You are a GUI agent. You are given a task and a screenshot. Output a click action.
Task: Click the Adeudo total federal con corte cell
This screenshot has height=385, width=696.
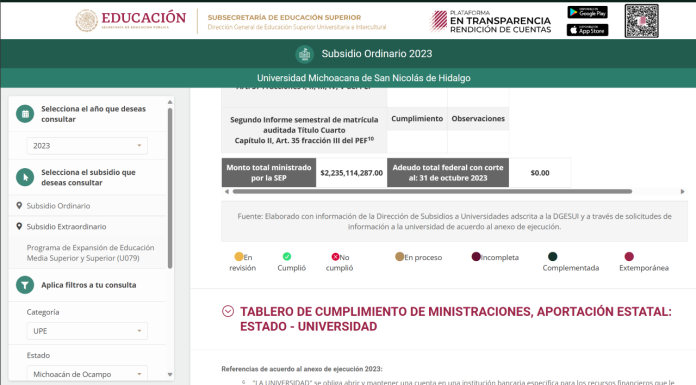(x=448, y=173)
